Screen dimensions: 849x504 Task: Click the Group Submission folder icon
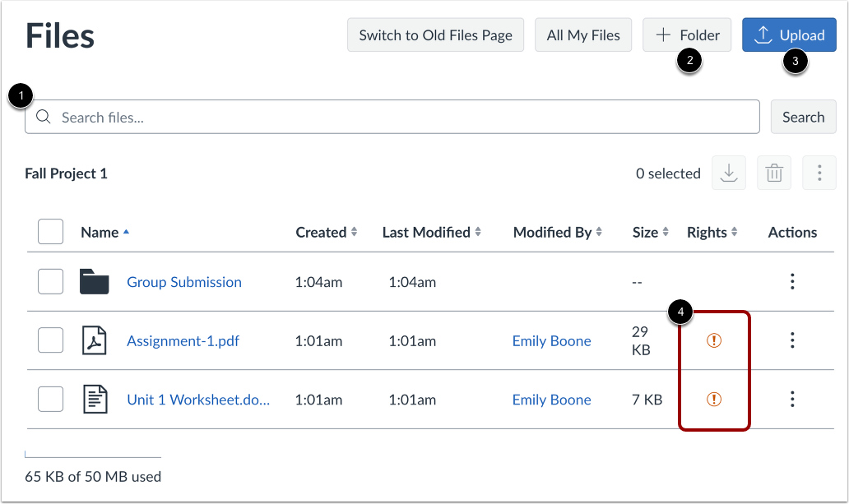click(x=94, y=281)
